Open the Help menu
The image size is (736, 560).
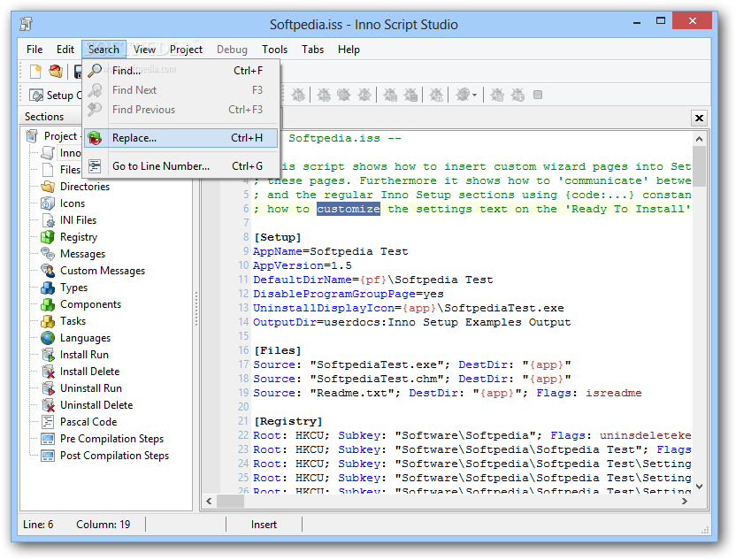[349, 50]
